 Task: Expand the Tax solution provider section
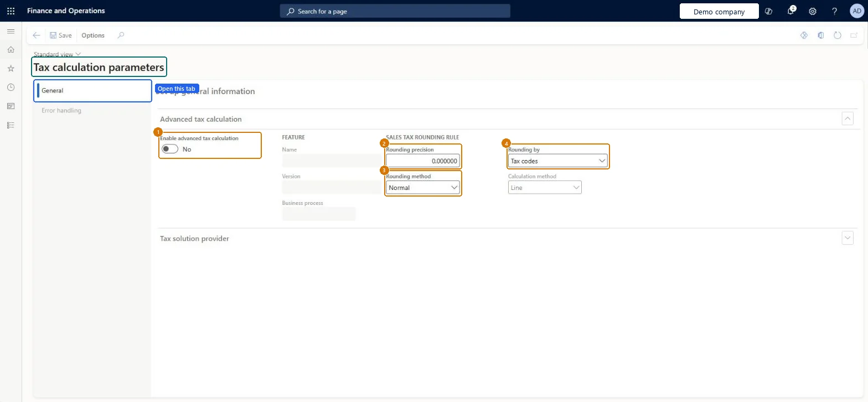click(x=848, y=238)
